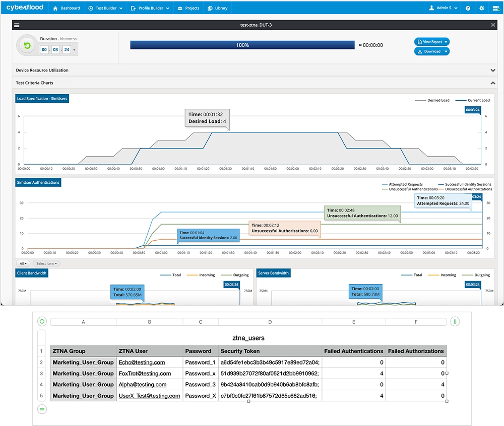
Task: Click the green restart test icon
Action: [x=27, y=45]
